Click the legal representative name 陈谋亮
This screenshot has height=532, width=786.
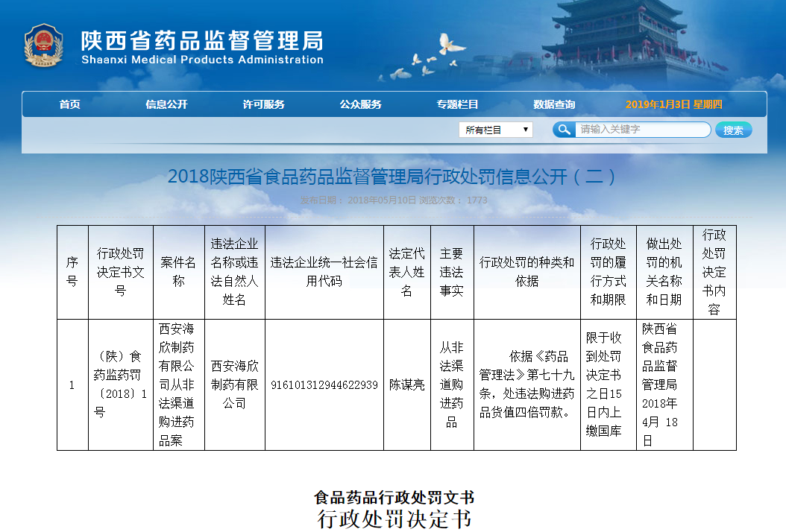(406, 385)
